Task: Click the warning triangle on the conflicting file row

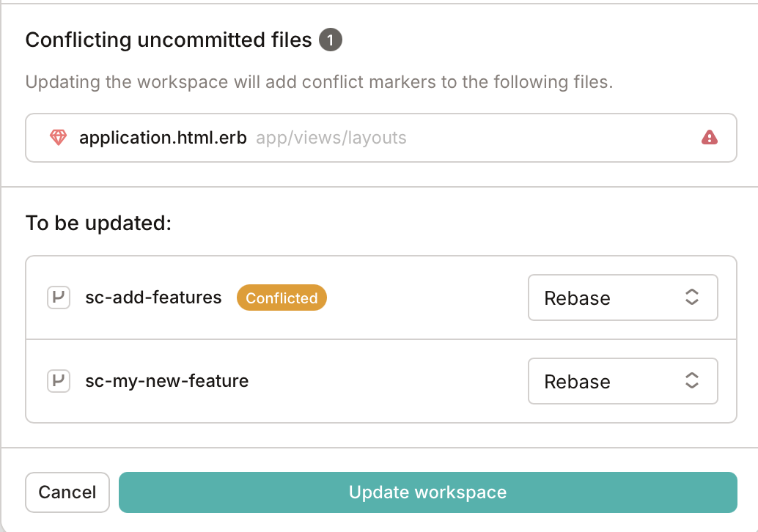Action: [x=710, y=137]
